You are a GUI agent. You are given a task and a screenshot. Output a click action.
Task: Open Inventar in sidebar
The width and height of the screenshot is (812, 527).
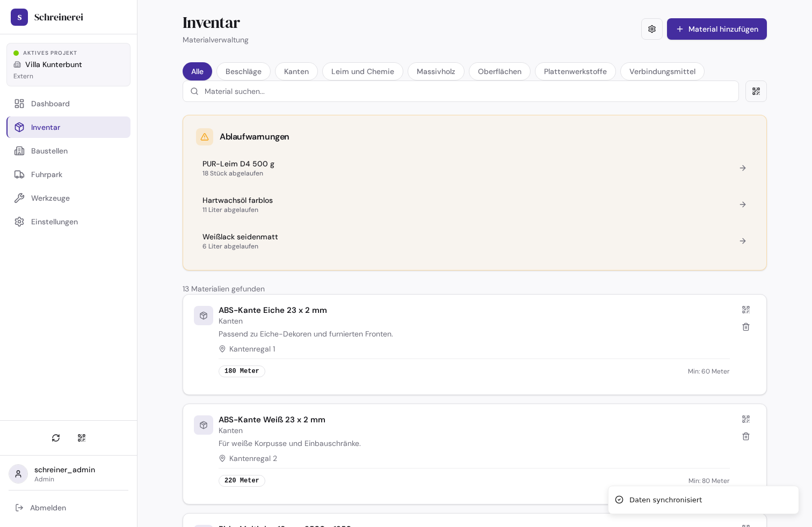coord(68,127)
